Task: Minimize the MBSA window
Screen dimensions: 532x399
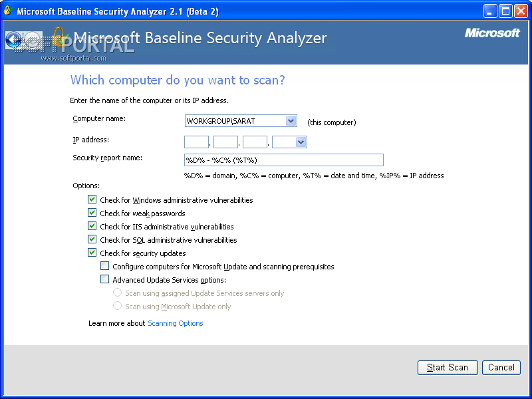Action: click(x=490, y=11)
